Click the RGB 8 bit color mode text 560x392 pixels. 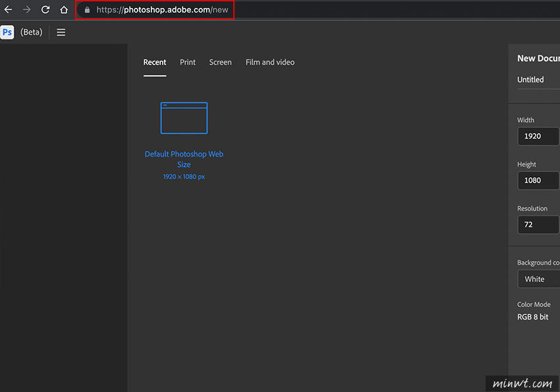[532, 317]
